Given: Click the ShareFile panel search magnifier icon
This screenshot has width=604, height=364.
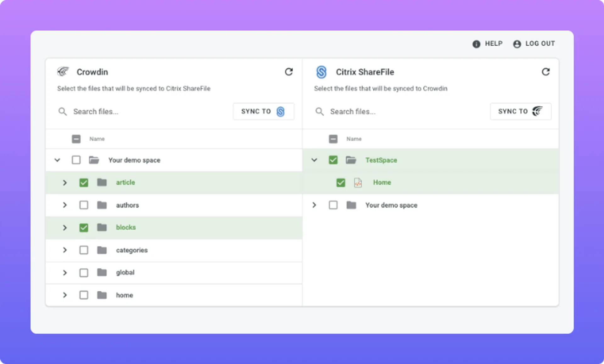Looking at the screenshot, I should pyautogui.click(x=320, y=111).
